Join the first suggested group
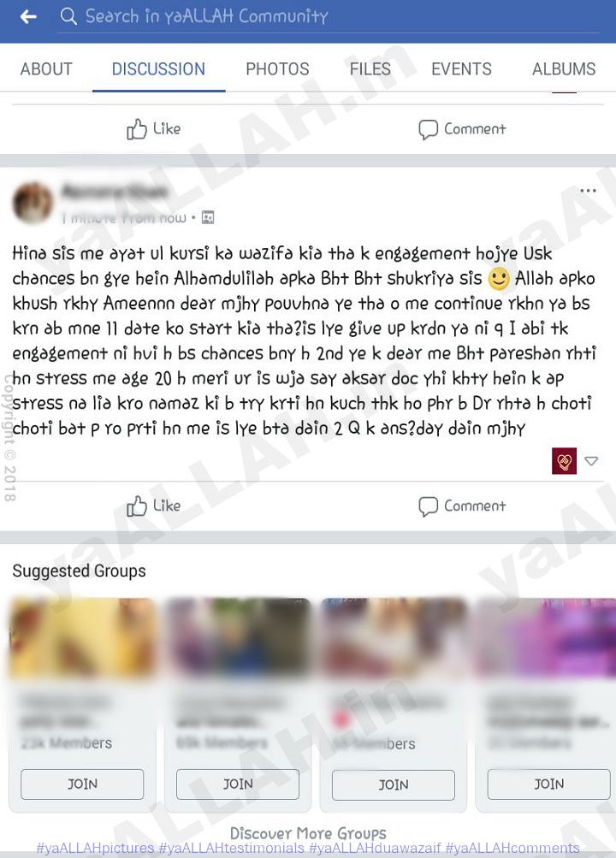 click(x=82, y=784)
